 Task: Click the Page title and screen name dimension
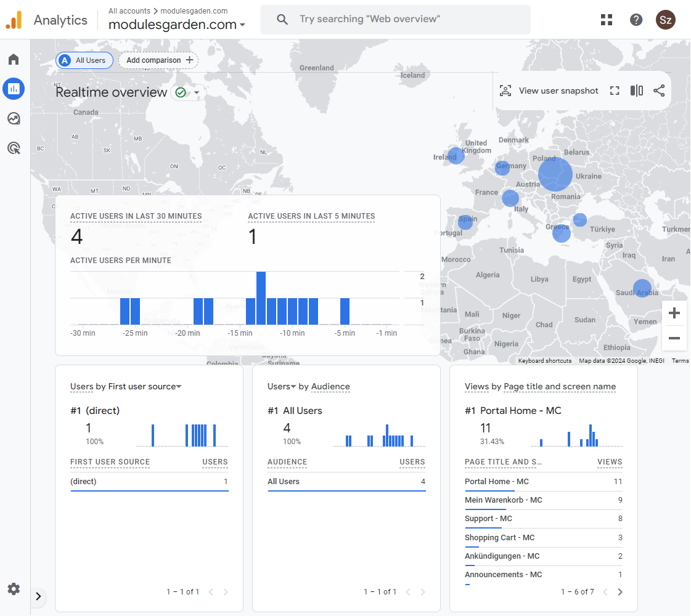click(560, 387)
